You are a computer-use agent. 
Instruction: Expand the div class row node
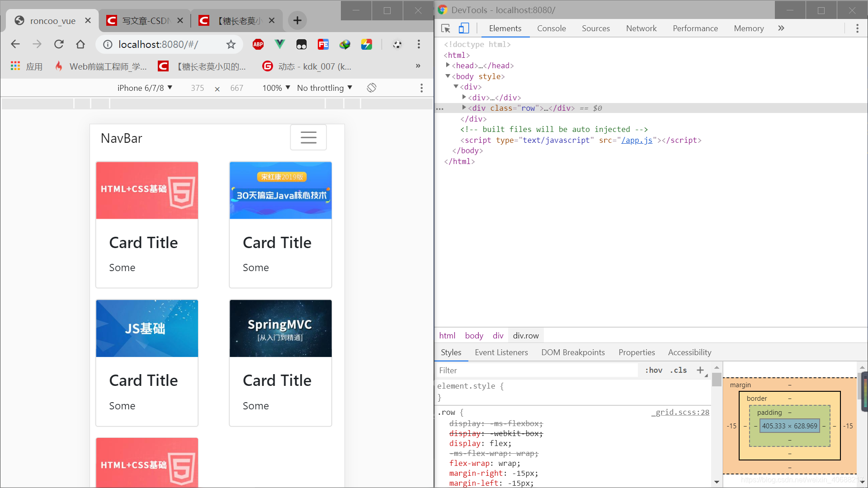click(464, 108)
